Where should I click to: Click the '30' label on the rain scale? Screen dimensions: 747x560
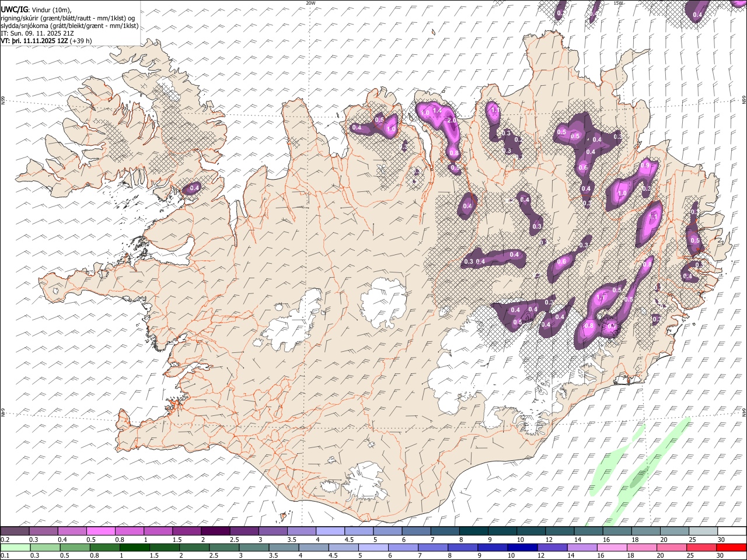720,556
